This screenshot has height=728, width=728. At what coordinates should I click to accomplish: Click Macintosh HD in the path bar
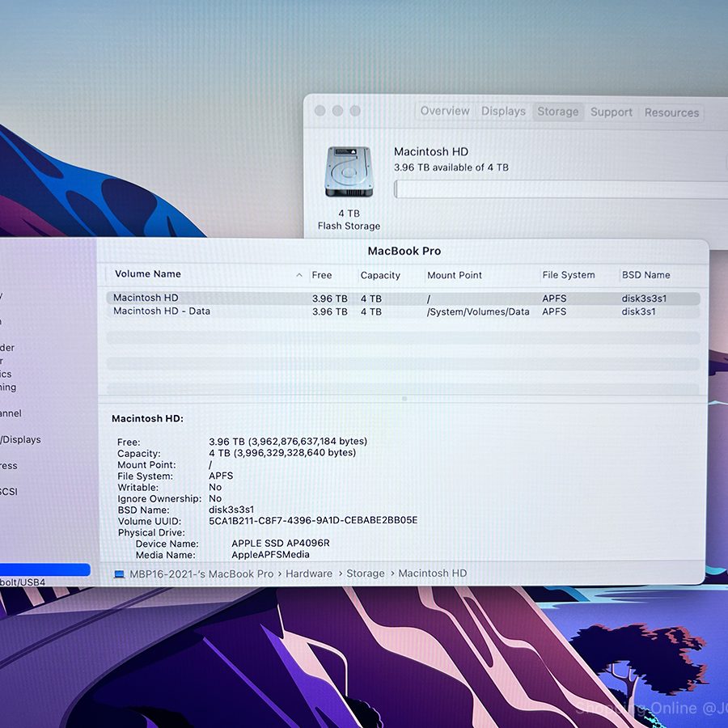click(432, 574)
